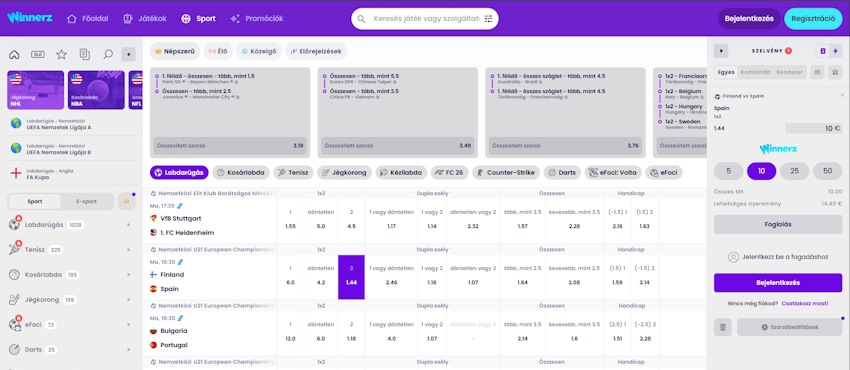Open the bet history documents icon
This screenshot has height=370, width=850.
click(85, 54)
